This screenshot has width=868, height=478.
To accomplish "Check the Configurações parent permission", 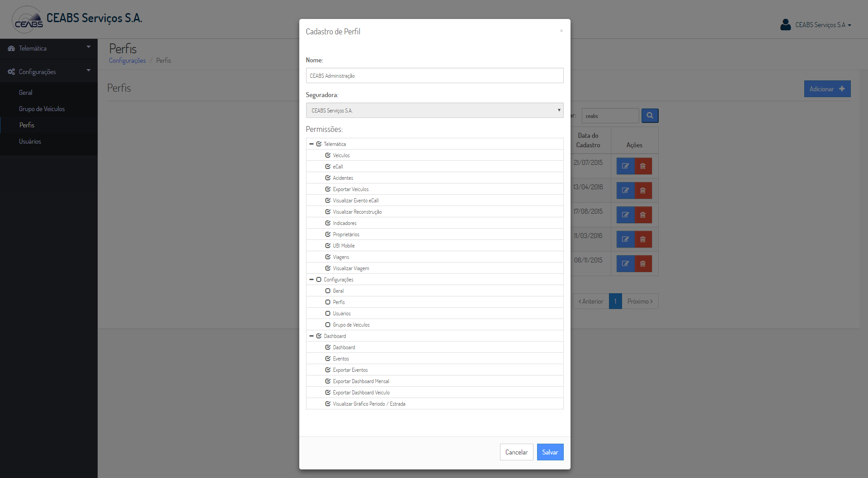I will tap(319, 279).
